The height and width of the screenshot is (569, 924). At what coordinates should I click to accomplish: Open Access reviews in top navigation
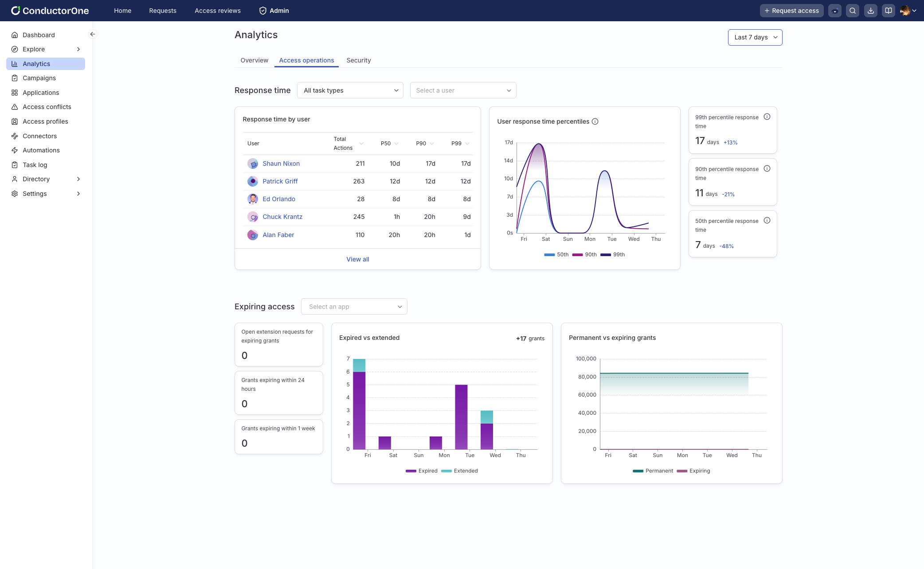click(x=217, y=11)
